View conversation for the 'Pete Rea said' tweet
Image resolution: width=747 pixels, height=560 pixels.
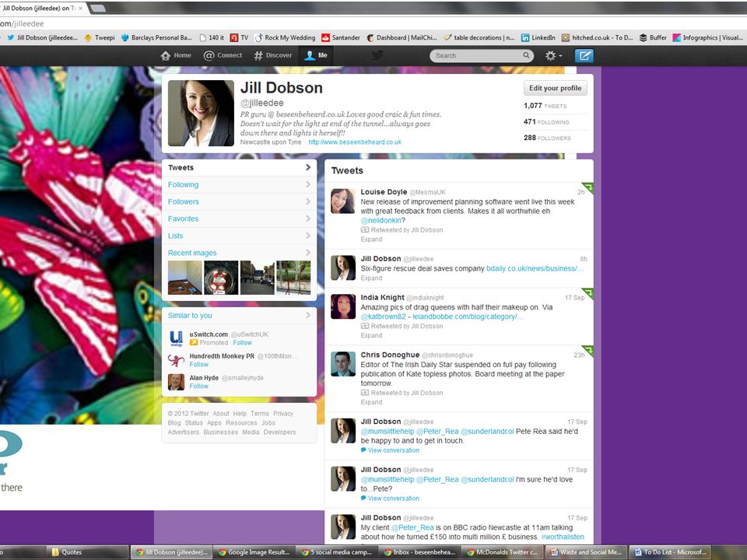(x=390, y=450)
